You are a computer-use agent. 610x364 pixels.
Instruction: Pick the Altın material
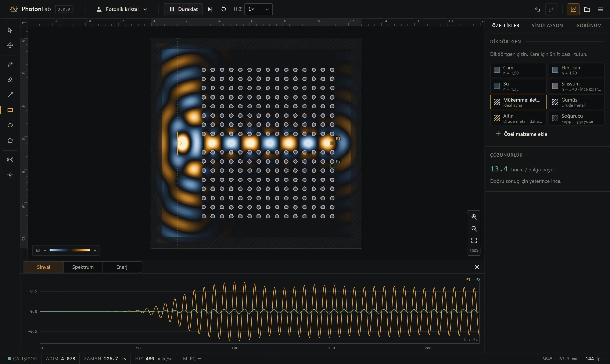[x=518, y=118]
